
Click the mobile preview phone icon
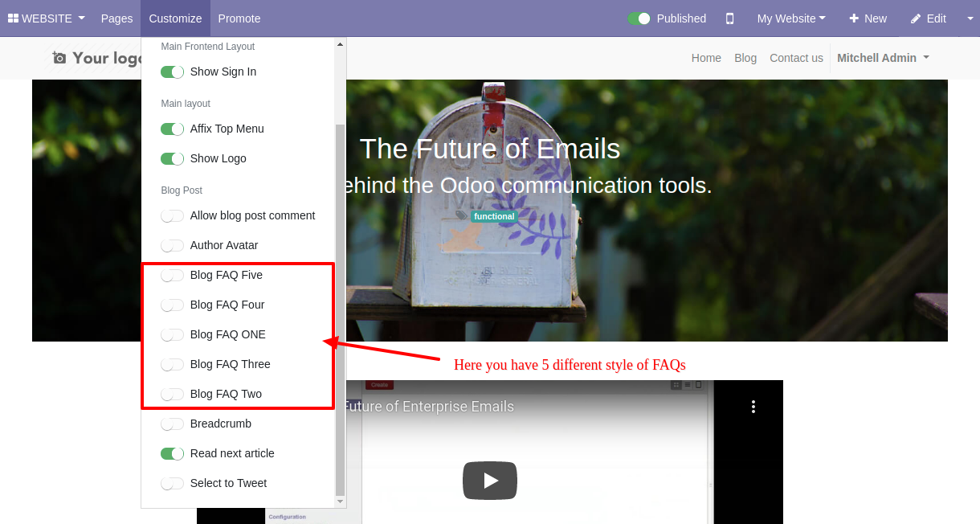pos(730,18)
